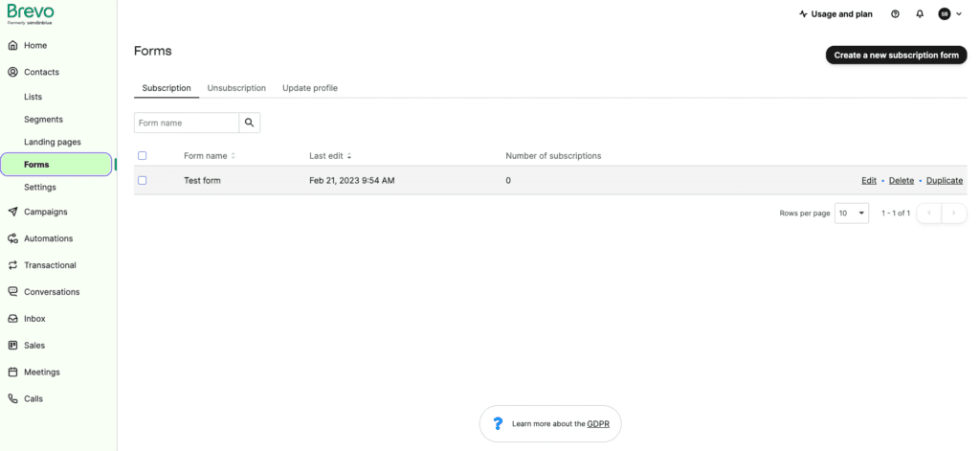Click the Brevo logo
Image resolution: width=980 pixels, height=451 pixels.
coord(30,13)
